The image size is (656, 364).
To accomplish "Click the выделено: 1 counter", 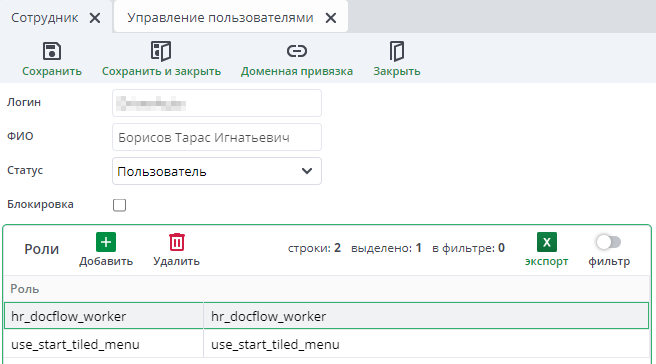I will coord(386,248).
